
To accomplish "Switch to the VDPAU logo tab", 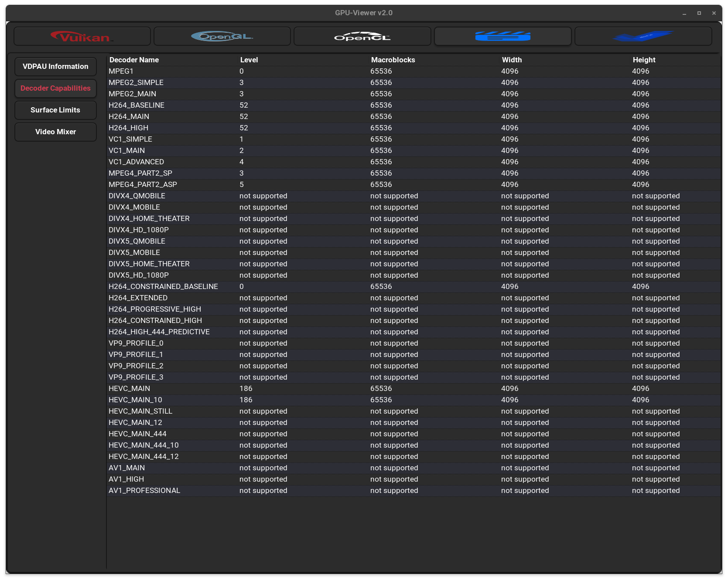I will point(643,36).
